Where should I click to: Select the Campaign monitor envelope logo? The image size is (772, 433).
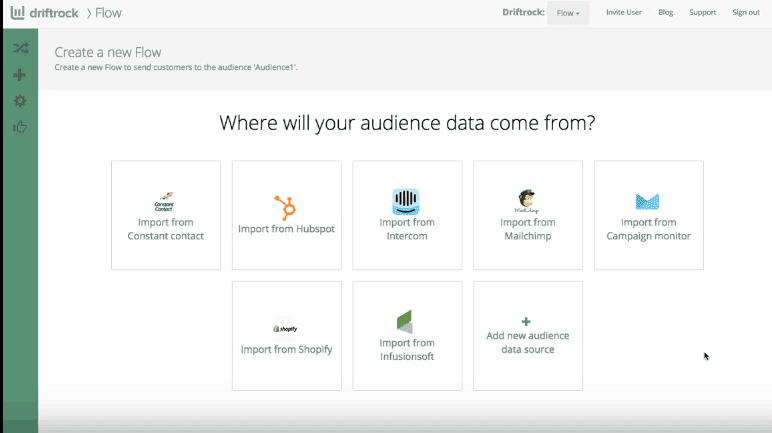click(x=647, y=201)
